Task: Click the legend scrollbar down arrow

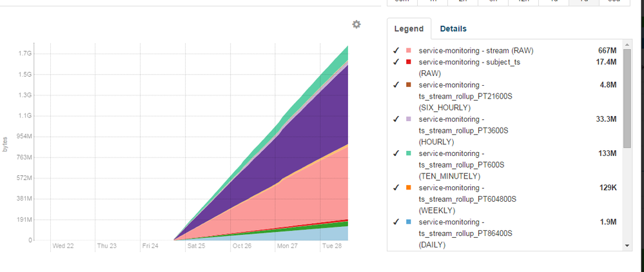Action: [x=627, y=246]
